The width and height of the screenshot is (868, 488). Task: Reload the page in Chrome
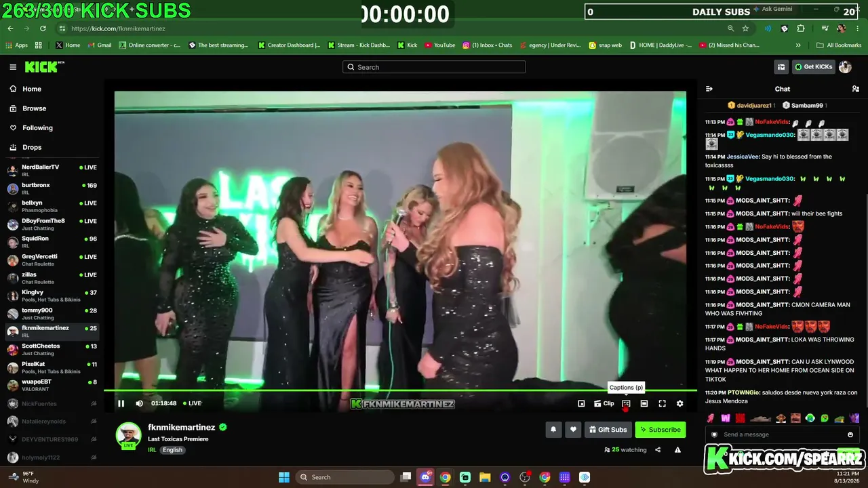43,28
